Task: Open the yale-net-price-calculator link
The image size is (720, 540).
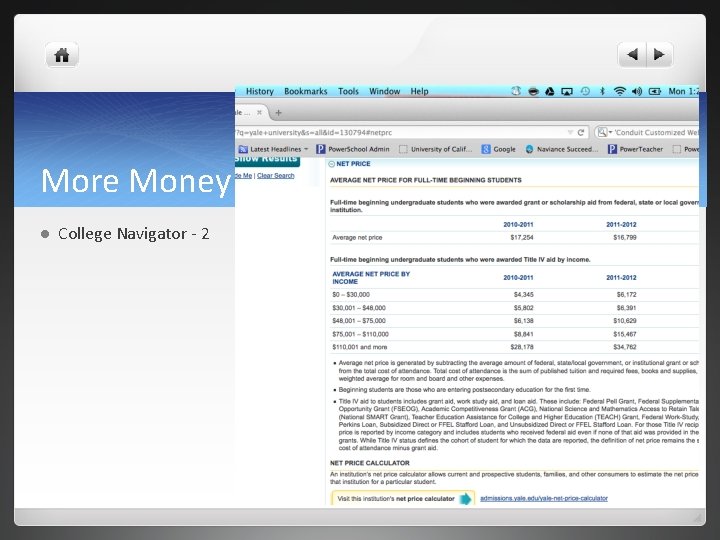Action: pos(544,498)
